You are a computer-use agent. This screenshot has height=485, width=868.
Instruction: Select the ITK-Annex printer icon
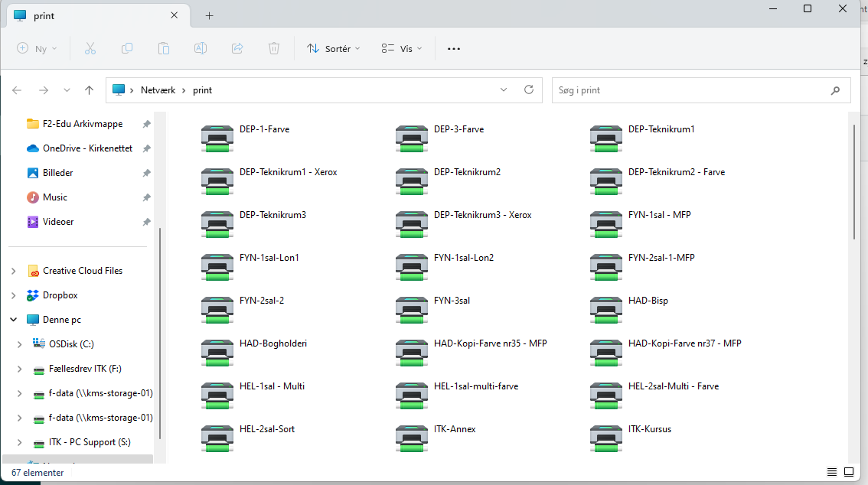411,438
